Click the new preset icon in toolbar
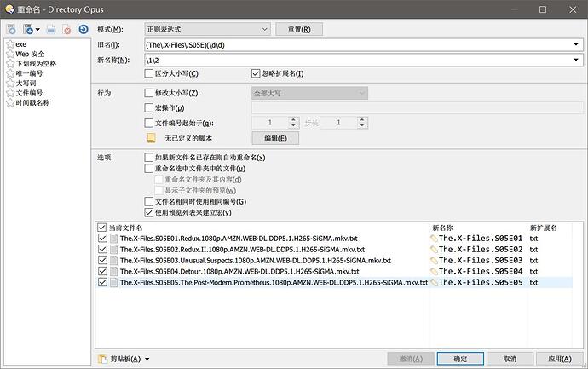 tap(11, 29)
